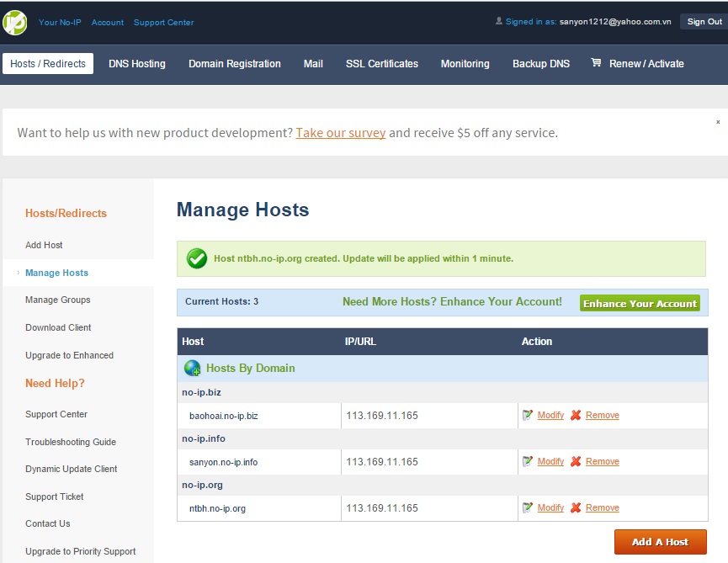
Task: Click the globe icon next to Hosts By Domain
Action: click(192, 368)
